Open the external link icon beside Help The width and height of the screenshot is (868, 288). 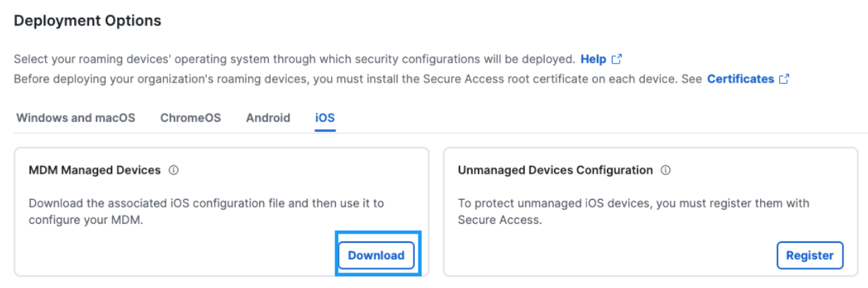click(x=617, y=59)
